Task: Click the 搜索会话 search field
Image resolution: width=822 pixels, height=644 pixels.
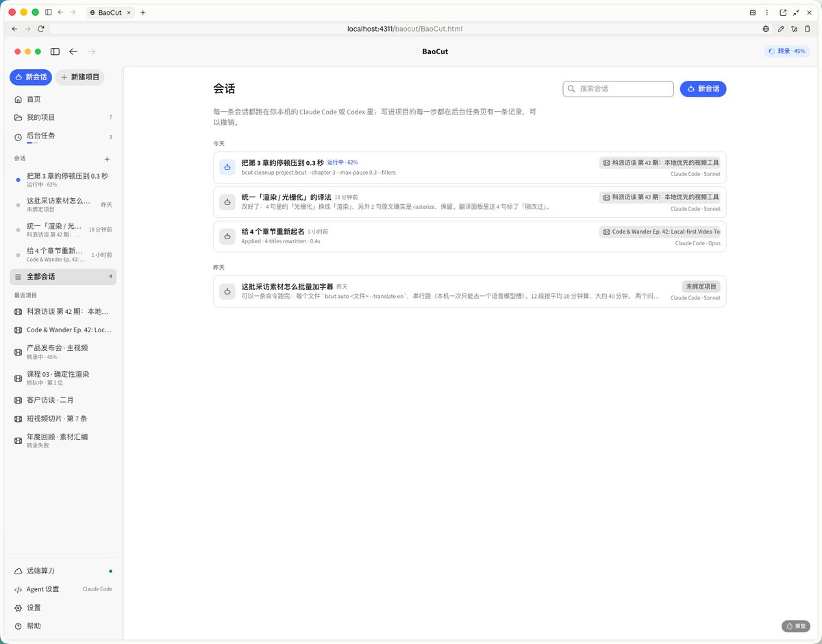Action: click(618, 88)
